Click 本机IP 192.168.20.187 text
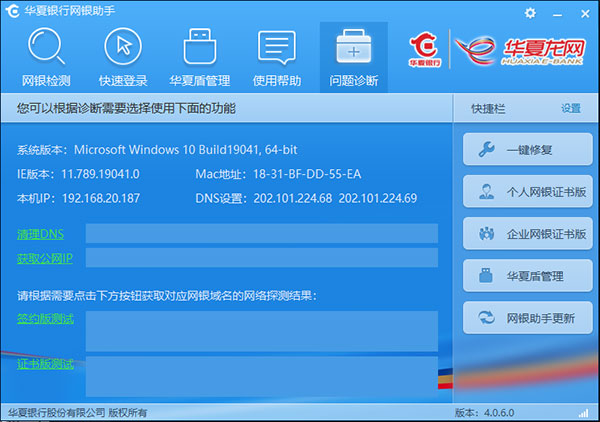Viewport: 600px width, 422px height. tap(78, 198)
